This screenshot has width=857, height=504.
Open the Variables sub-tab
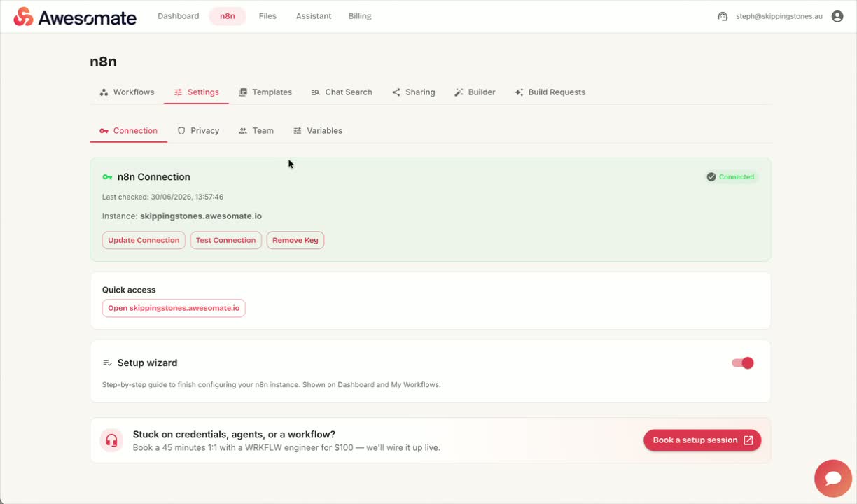coord(318,131)
